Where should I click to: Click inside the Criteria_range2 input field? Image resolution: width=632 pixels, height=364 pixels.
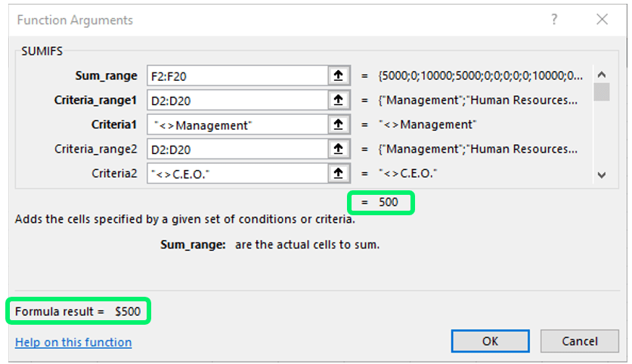pos(237,149)
